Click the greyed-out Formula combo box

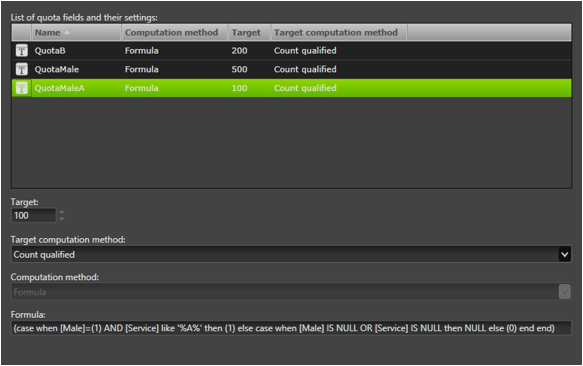[x=291, y=292]
